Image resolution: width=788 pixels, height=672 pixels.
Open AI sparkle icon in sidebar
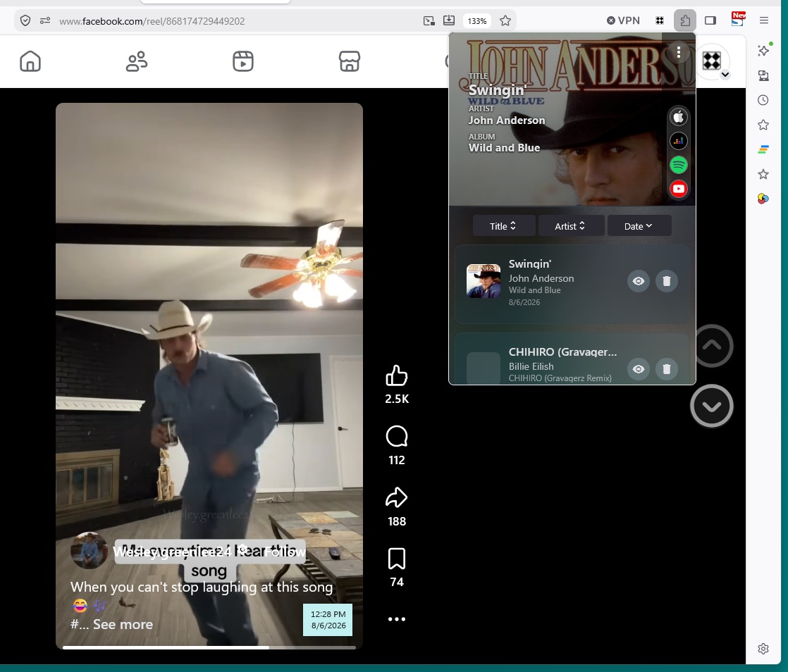(764, 49)
